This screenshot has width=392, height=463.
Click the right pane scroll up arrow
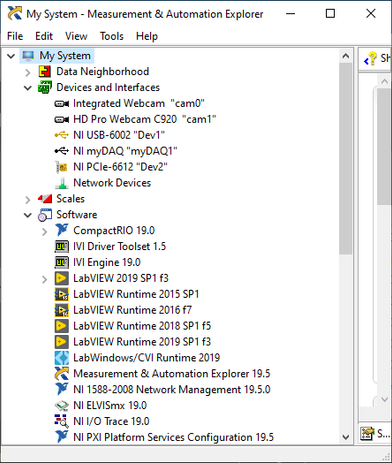coord(384,81)
